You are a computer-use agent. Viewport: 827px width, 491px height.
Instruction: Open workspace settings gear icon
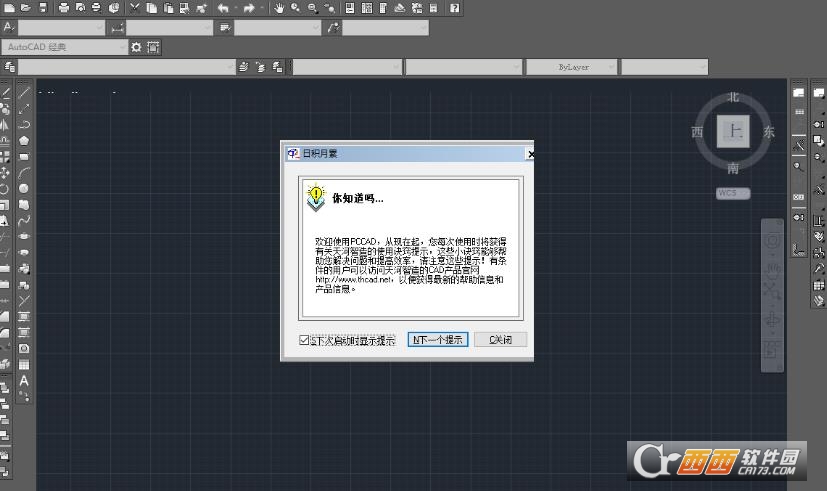click(136, 47)
